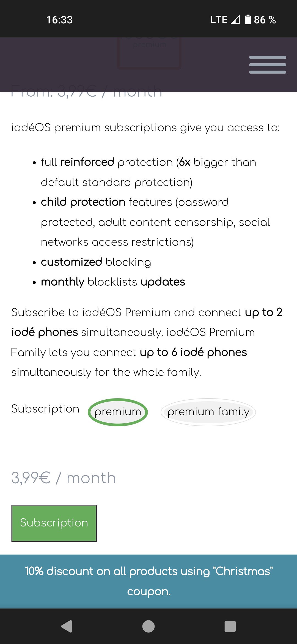Image resolution: width=297 pixels, height=644 pixels.
Task: Tap the 'child protection' bullet text
Action: pyautogui.click(x=83, y=202)
